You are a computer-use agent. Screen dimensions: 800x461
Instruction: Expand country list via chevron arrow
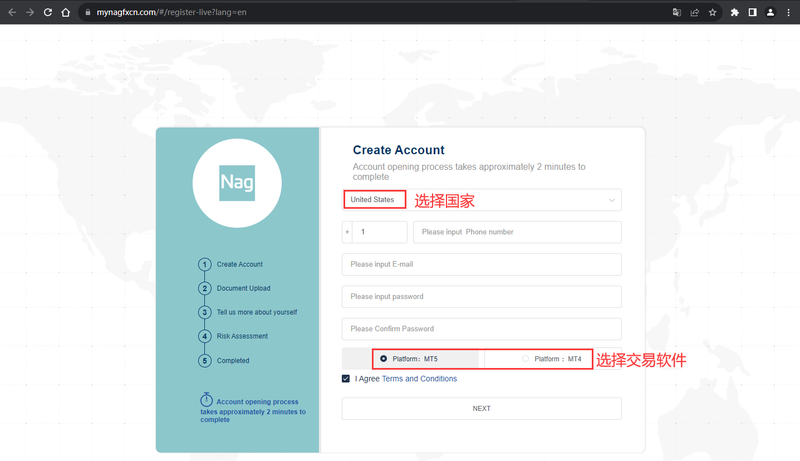click(x=612, y=200)
